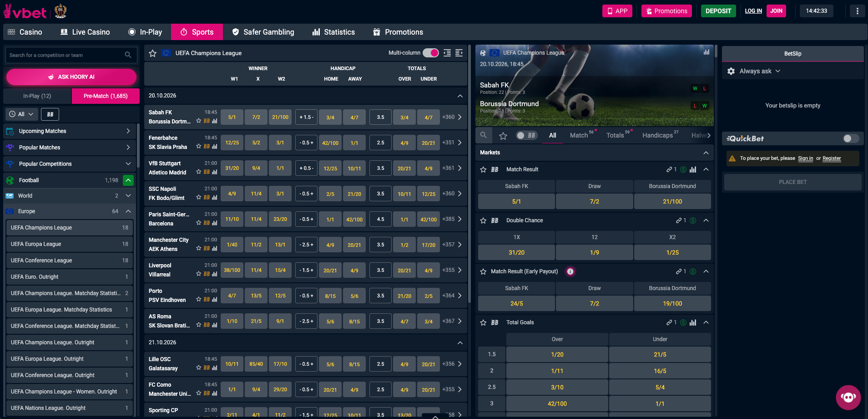Select UEFA Conference League in sidebar
The image size is (868, 419).
70,261
